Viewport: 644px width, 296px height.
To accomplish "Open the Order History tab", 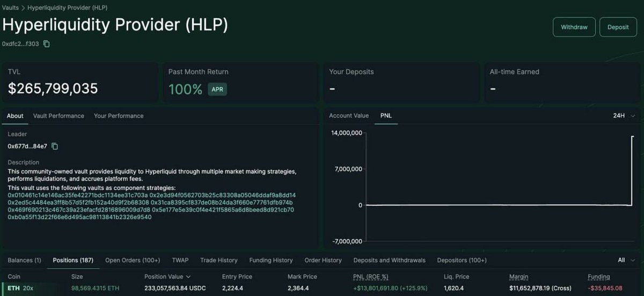I will (x=323, y=260).
